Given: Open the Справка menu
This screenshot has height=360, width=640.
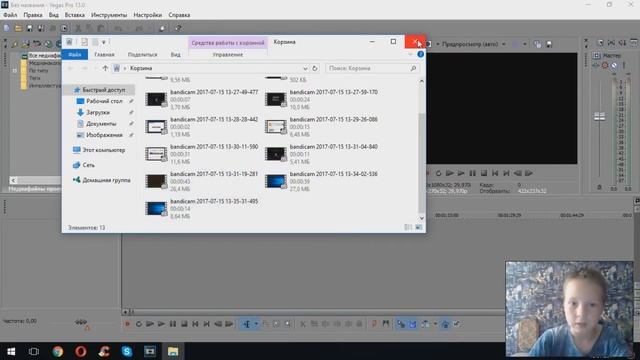Looking at the screenshot, I should pyautogui.click(x=179, y=15).
